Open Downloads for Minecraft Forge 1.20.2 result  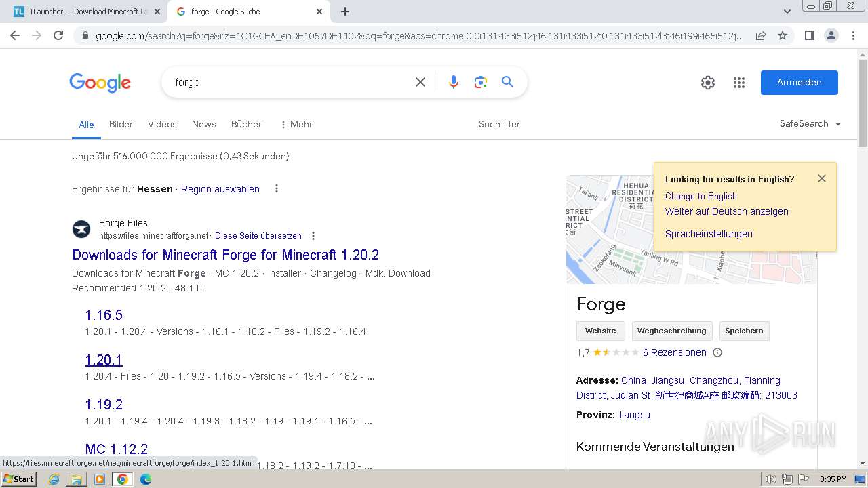click(226, 255)
